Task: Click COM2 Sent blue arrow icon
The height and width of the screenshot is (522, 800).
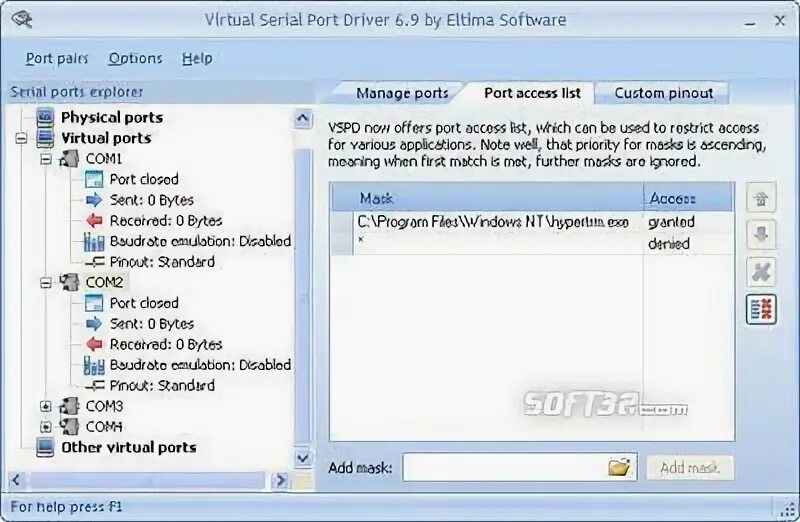Action: (x=94, y=324)
